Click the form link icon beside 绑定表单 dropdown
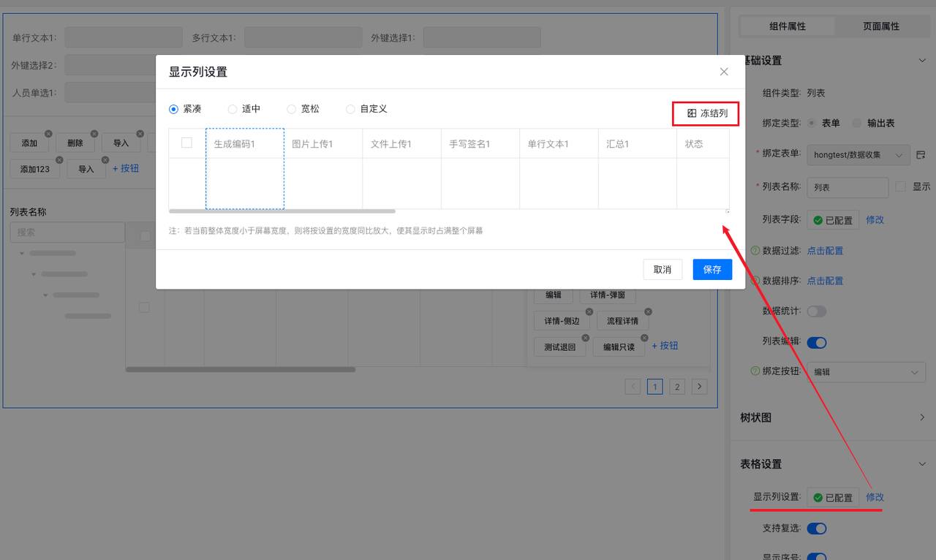Viewport: 936px width, 560px height. [x=921, y=155]
